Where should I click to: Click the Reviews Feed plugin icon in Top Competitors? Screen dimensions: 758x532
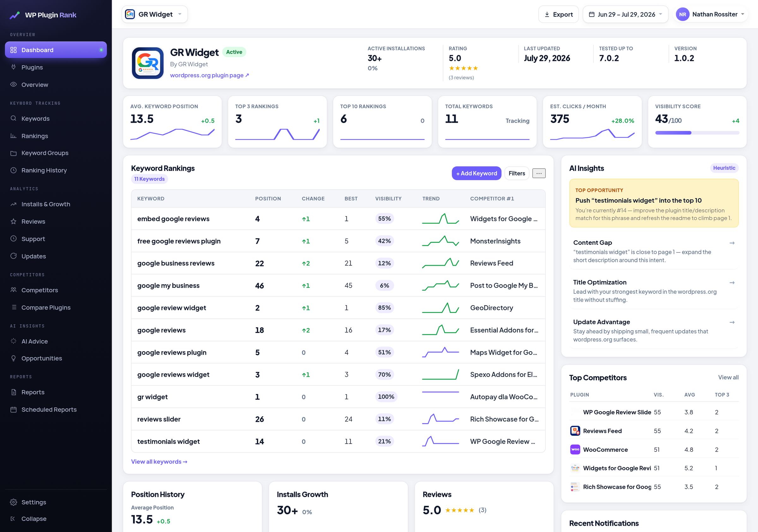click(x=575, y=431)
